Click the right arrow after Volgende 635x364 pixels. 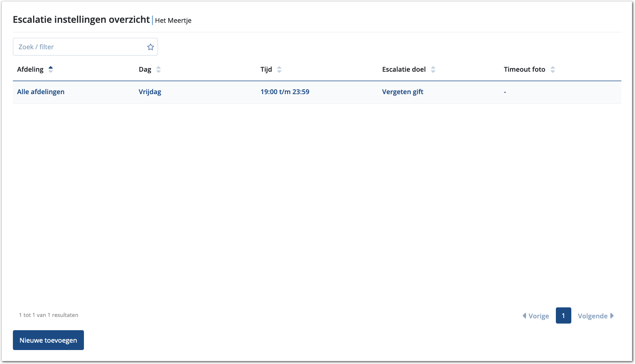tap(612, 316)
